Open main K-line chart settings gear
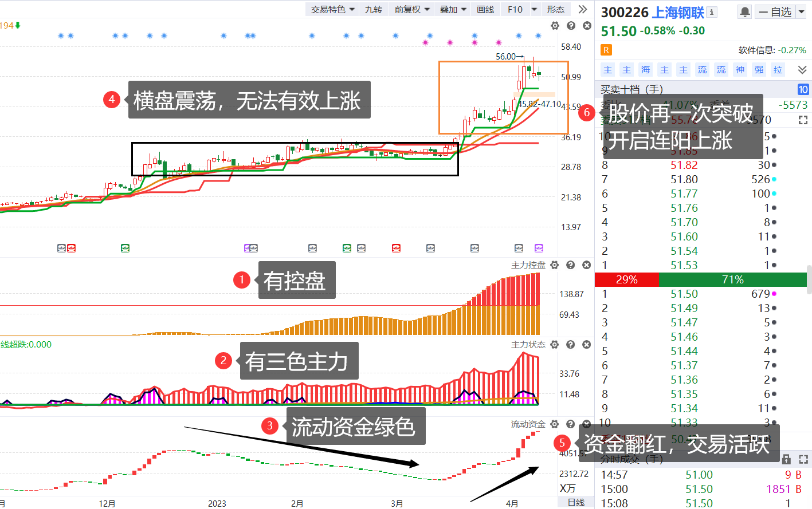Viewport: 812px width, 509px height. 555,26
